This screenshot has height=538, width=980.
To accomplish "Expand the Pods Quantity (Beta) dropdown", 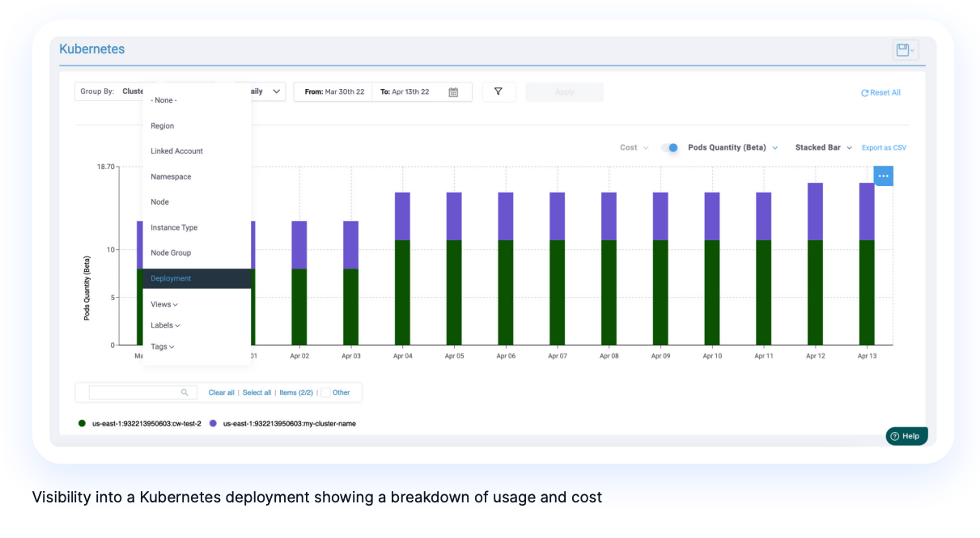I will point(733,148).
